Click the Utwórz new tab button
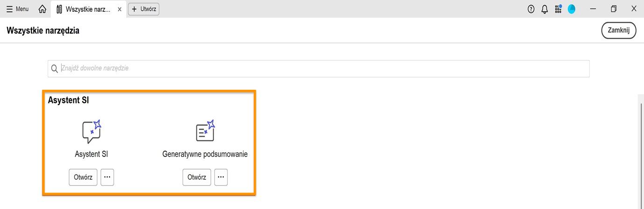Image resolution: width=644 pixels, height=209 pixels. [144, 9]
